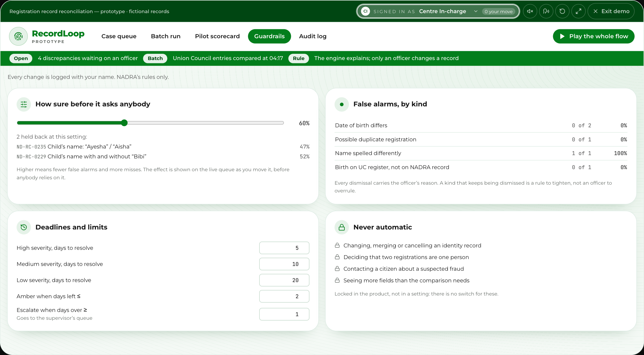This screenshot has height=355, width=644.
Task: Click the 60% slider value label
Action: [304, 123]
